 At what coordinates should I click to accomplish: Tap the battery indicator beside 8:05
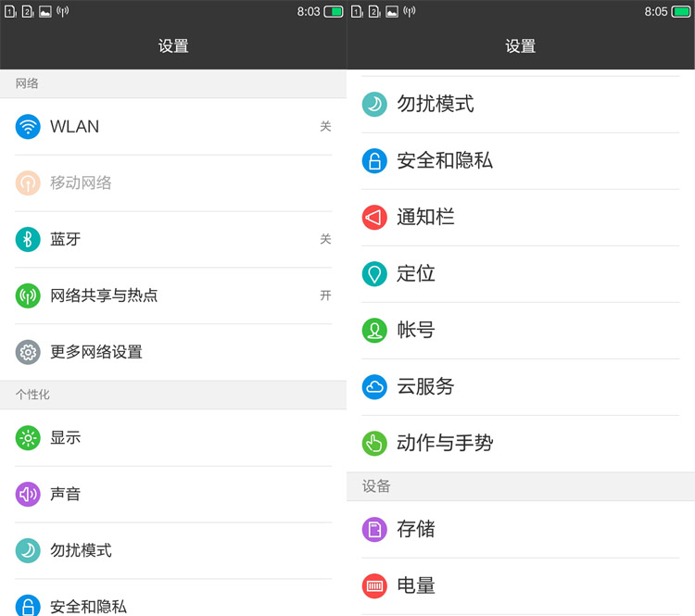681,11
